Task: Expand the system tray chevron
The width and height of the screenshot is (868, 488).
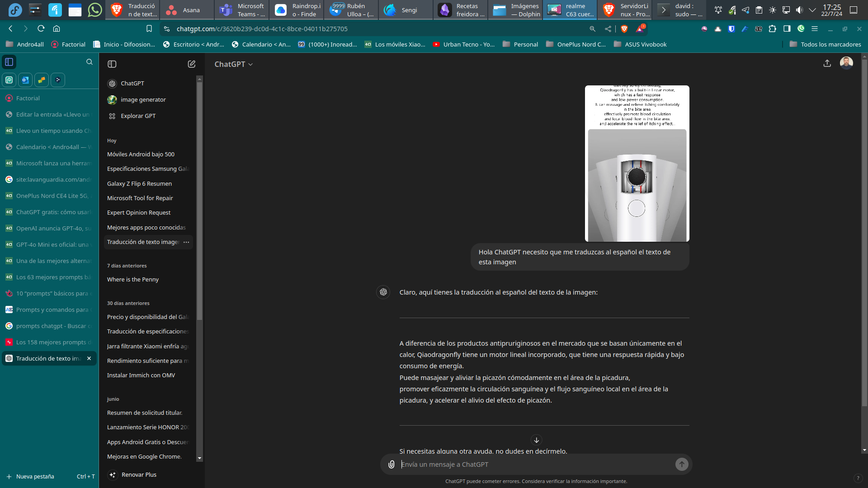Action: (x=812, y=10)
